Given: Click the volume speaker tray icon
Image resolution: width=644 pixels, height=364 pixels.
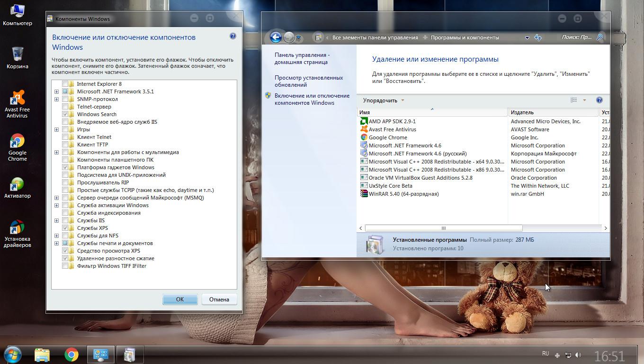Looking at the screenshot, I should click(578, 355).
